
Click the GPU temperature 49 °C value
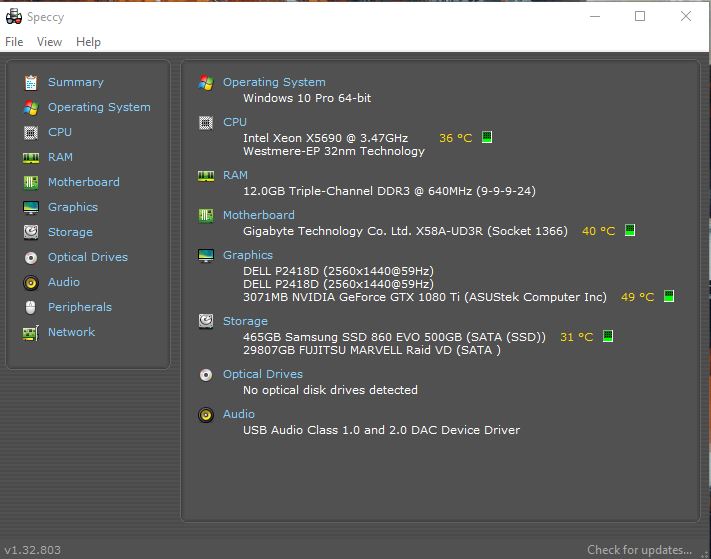[x=637, y=297]
